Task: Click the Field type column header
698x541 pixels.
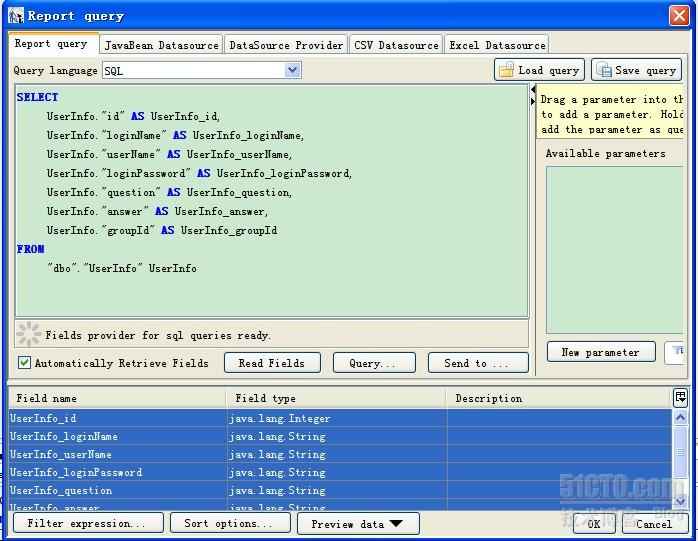Action: pos(336,398)
